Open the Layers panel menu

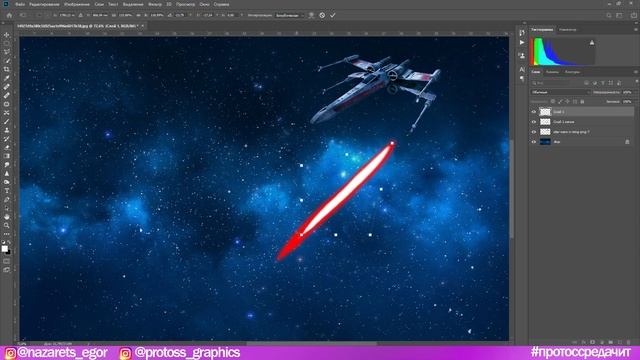(x=636, y=72)
